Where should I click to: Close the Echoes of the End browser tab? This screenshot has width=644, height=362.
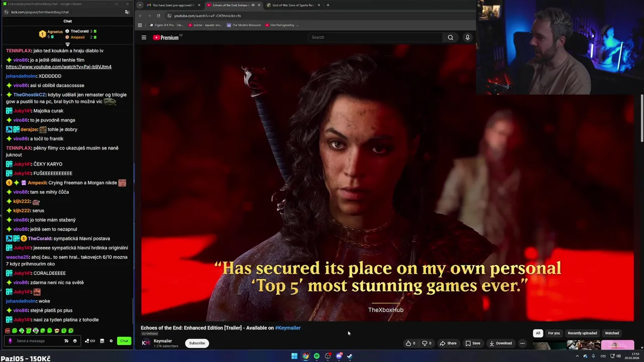pos(259,5)
